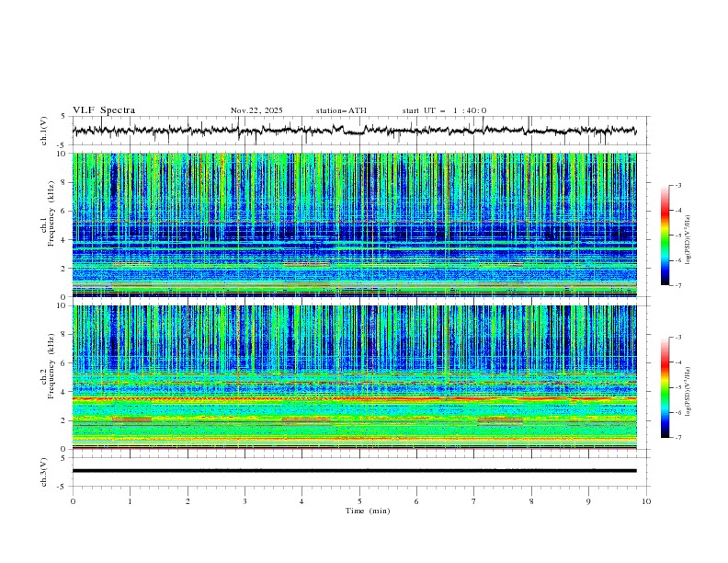Click the '-7' label on ch.1 colorbar
This screenshot has width=728, height=563.
coord(678,285)
